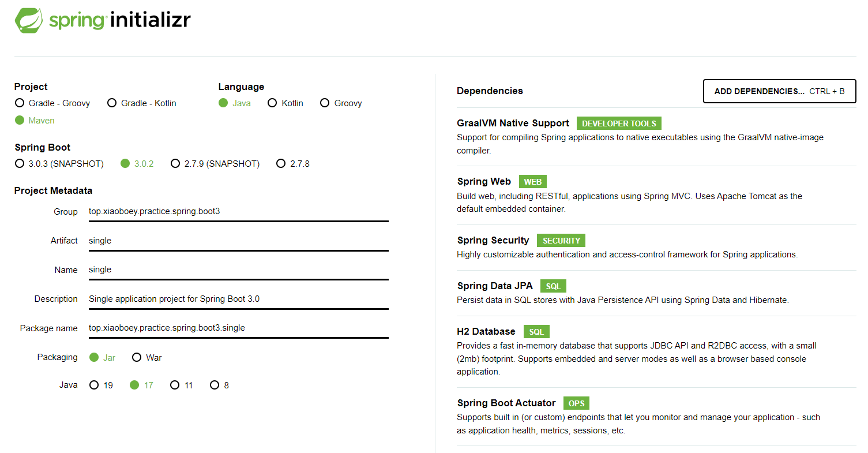Select Gradle - Groovy project type

coord(20,103)
